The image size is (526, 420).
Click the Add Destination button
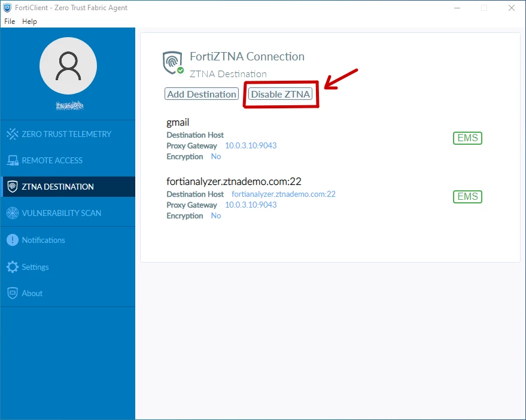coord(202,94)
